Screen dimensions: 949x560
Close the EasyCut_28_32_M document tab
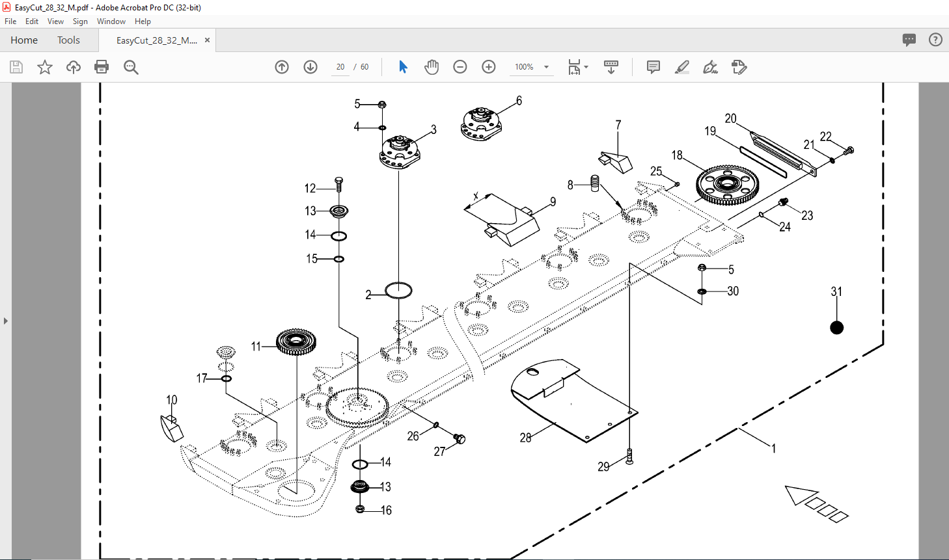[x=207, y=40]
